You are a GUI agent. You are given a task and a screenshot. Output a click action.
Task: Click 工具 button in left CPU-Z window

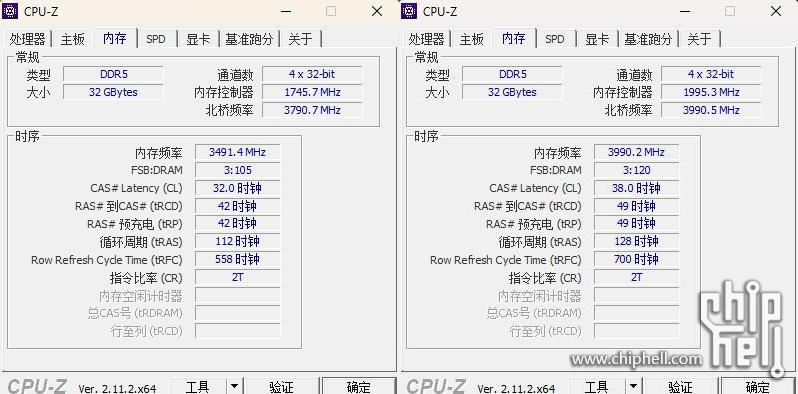click(197, 386)
